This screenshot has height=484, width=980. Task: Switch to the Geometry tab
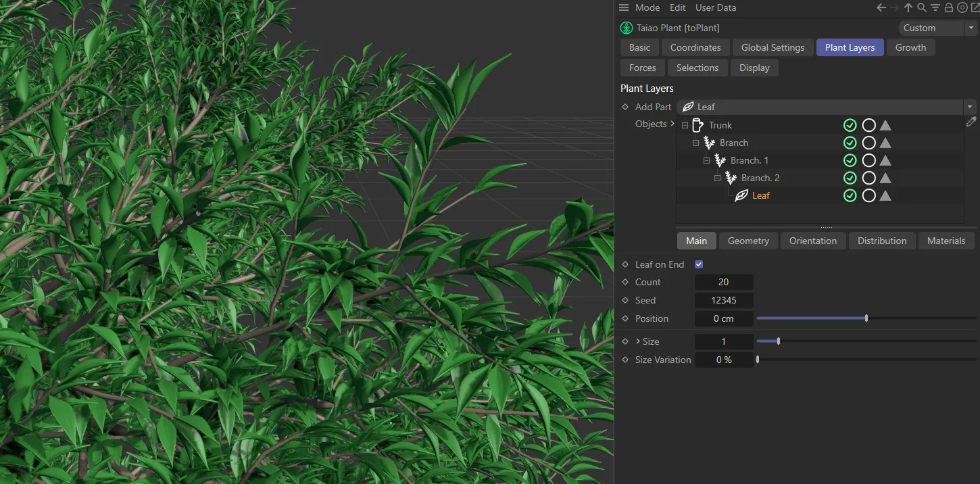tap(748, 241)
